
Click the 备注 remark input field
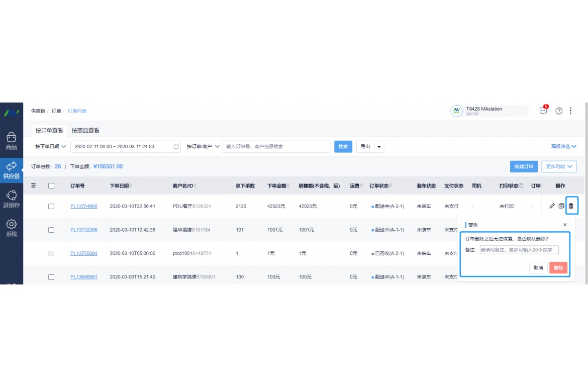pos(519,250)
